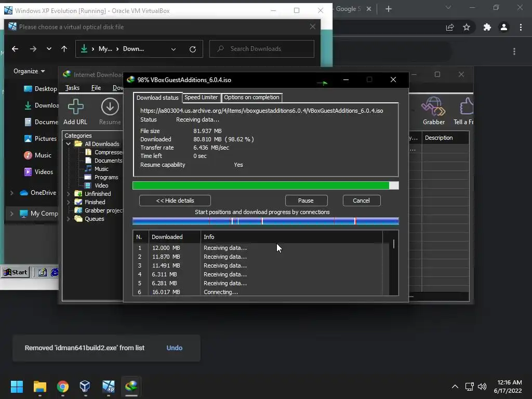
Task: Bookmark this page with star icon
Action: (467, 27)
